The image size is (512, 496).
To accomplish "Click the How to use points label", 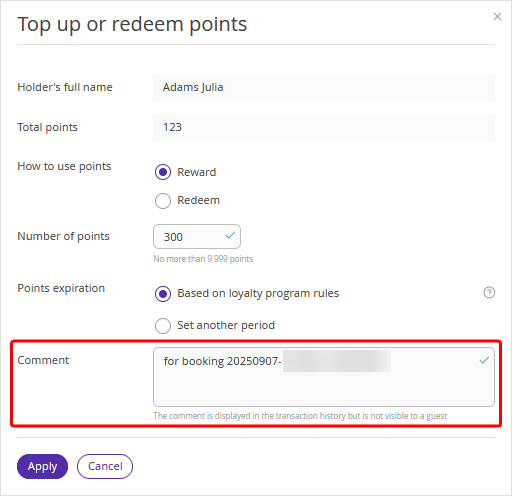I will [x=64, y=166].
